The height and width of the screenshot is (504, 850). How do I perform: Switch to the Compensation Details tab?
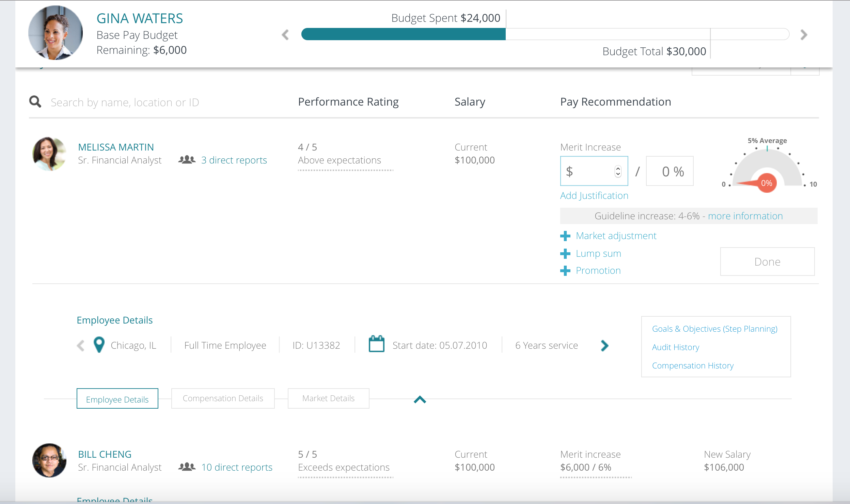point(223,398)
